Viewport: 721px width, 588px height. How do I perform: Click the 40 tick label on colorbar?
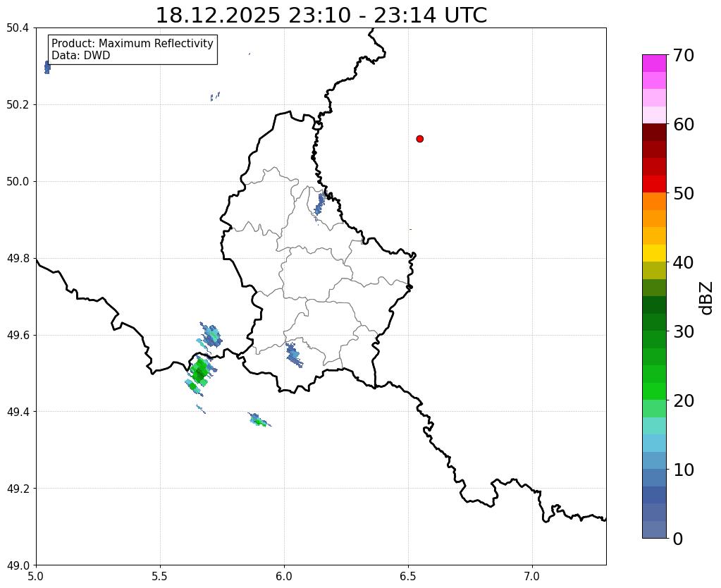(x=684, y=262)
